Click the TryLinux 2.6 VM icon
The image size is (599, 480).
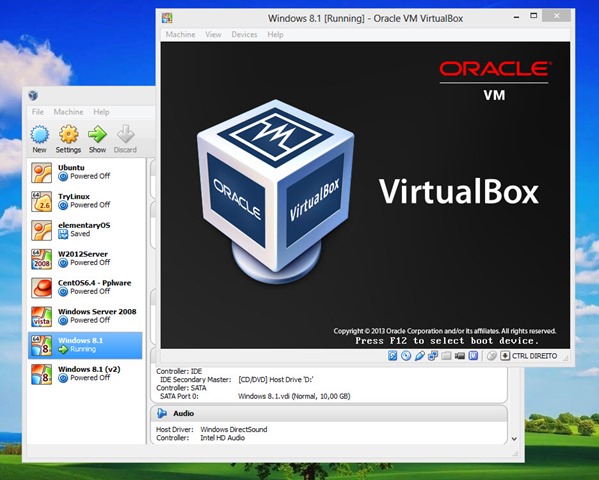click(41, 201)
